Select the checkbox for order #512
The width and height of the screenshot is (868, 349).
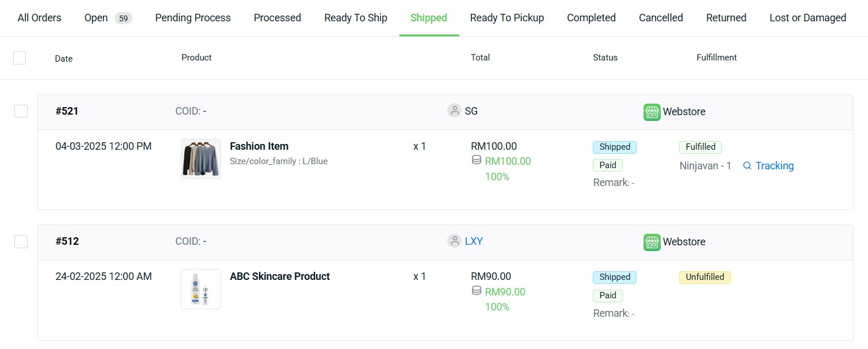coord(21,241)
